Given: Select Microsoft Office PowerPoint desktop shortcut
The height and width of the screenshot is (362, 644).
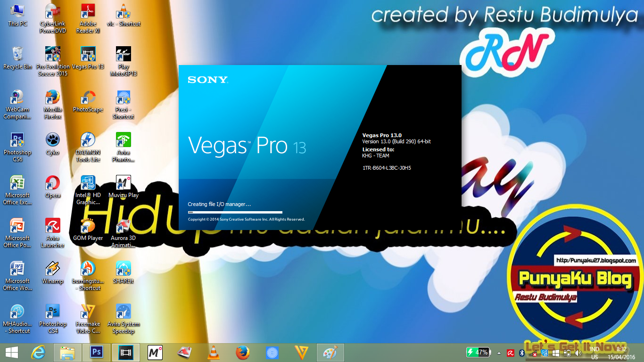Looking at the screenshot, I should 17,233.
